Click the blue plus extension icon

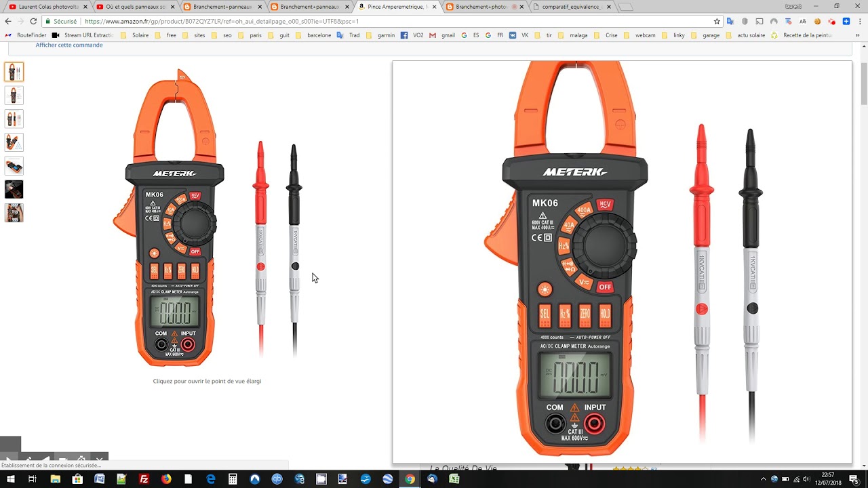coord(846,21)
